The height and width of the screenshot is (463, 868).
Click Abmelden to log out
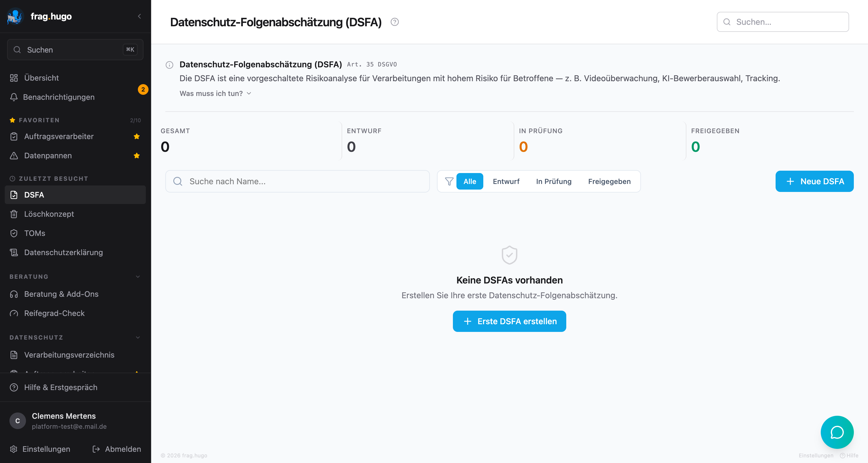(x=117, y=449)
